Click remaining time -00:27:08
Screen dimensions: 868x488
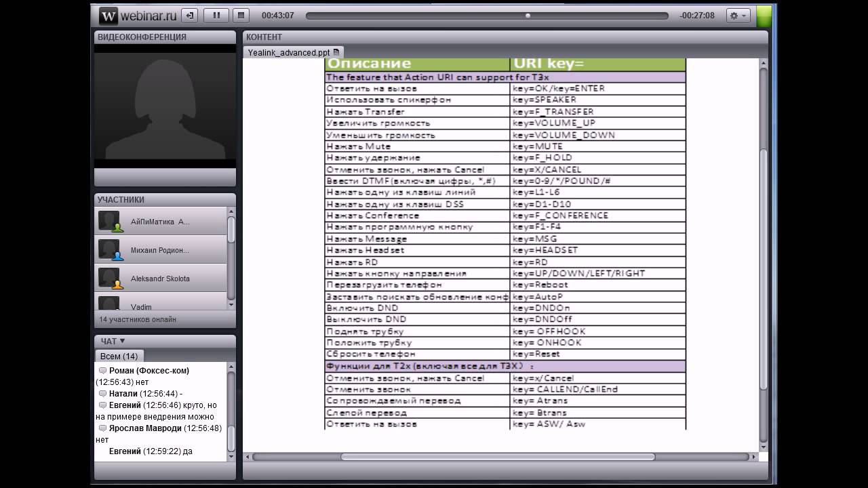pos(697,16)
